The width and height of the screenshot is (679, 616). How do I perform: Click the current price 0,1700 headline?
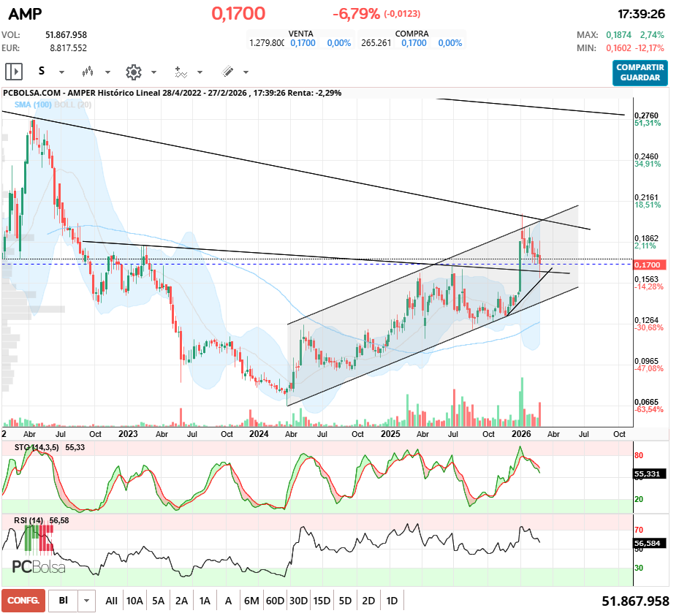(x=238, y=13)
